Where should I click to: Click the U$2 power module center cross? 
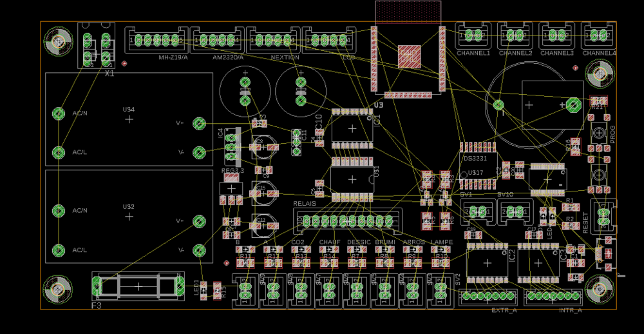tap(129, 217)
